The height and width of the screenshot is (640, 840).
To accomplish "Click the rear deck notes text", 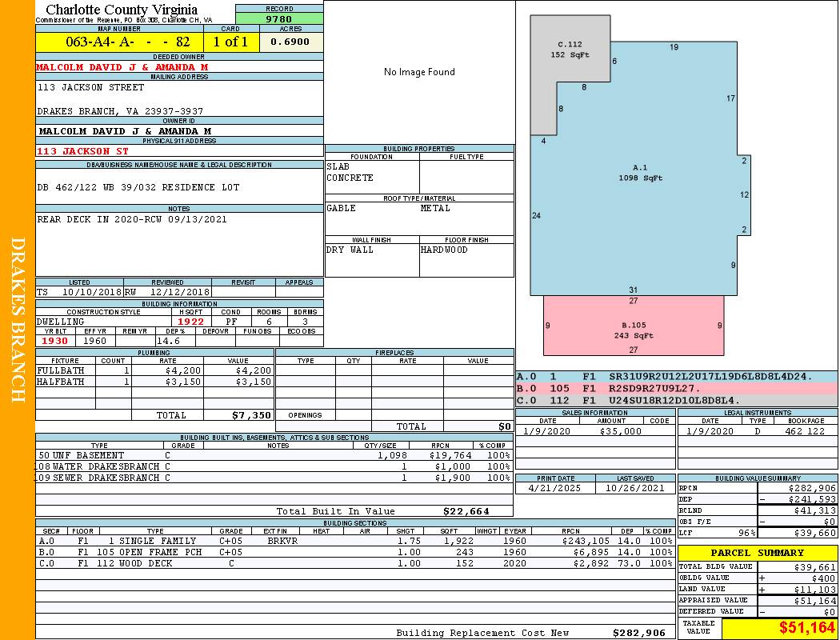I will [x=132, y=219].
